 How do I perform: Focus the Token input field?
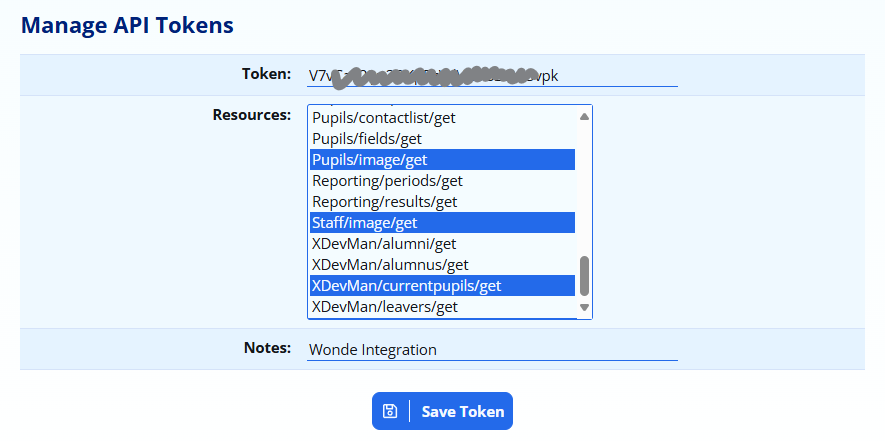[491, 75]
